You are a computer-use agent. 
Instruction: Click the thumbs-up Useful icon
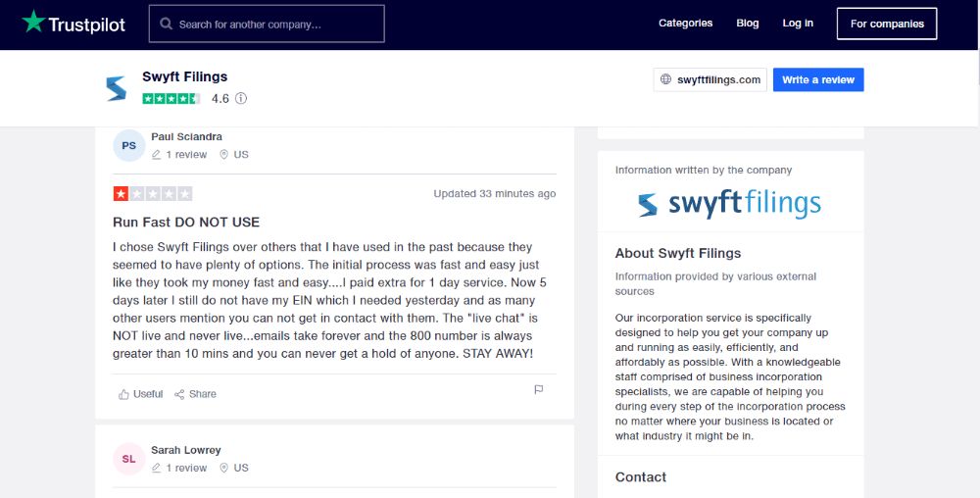tap(123, 394)
